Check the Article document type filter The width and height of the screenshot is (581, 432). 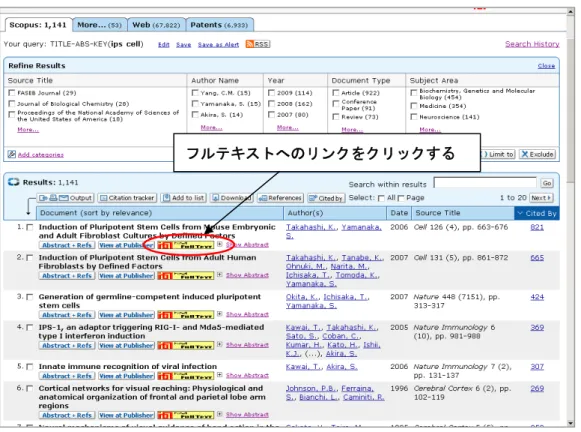(x=336, y=93)
